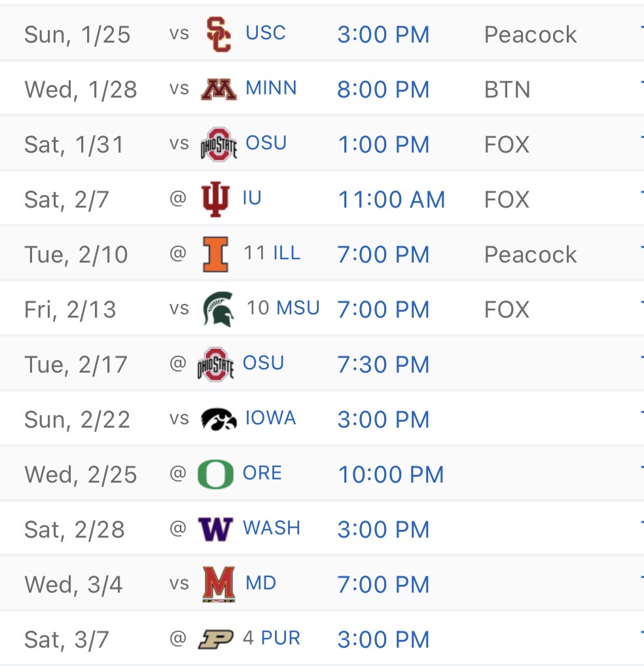Open the 8:00 PM Minnesota game link
The height and width of the screenshot is (666, 644).
pyautogui.click(x=384, y=89)
